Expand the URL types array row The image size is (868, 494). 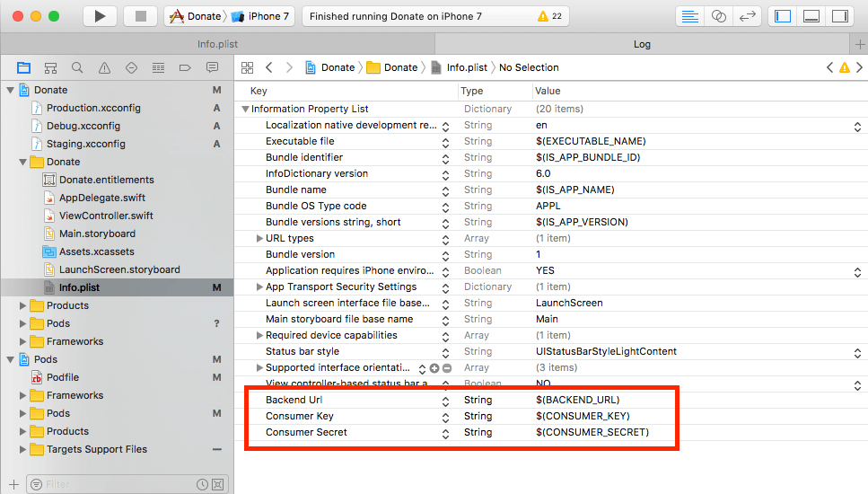point(259,238)
